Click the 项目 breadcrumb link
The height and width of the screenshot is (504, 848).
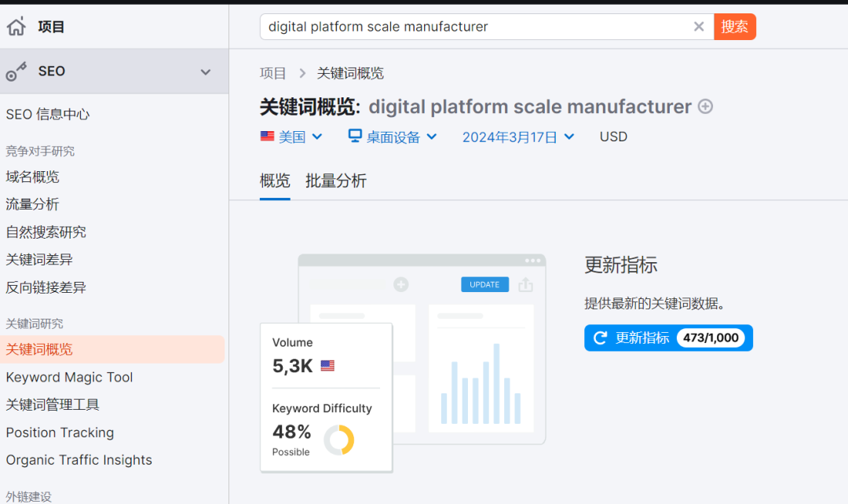272,72
